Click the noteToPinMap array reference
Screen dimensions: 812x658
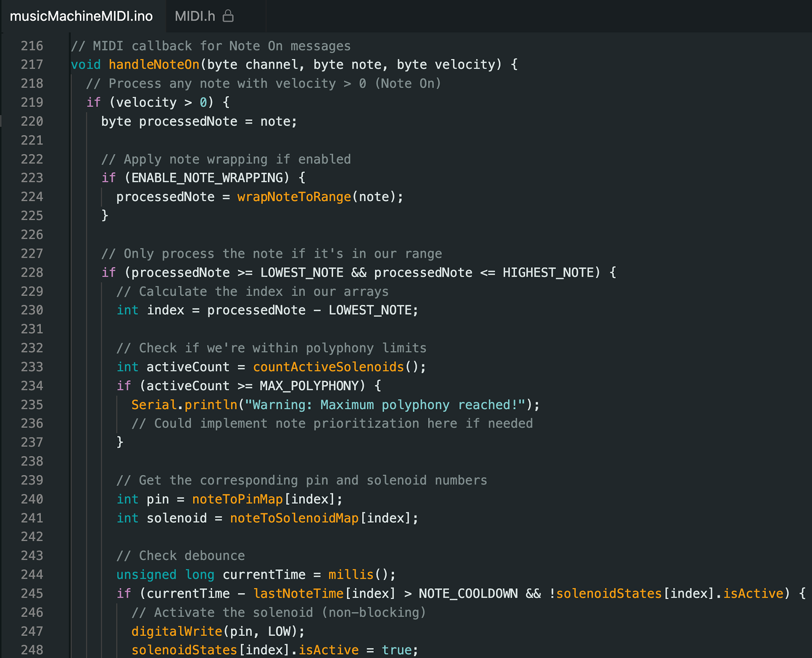pyautogui.click(x=237, y=499)
